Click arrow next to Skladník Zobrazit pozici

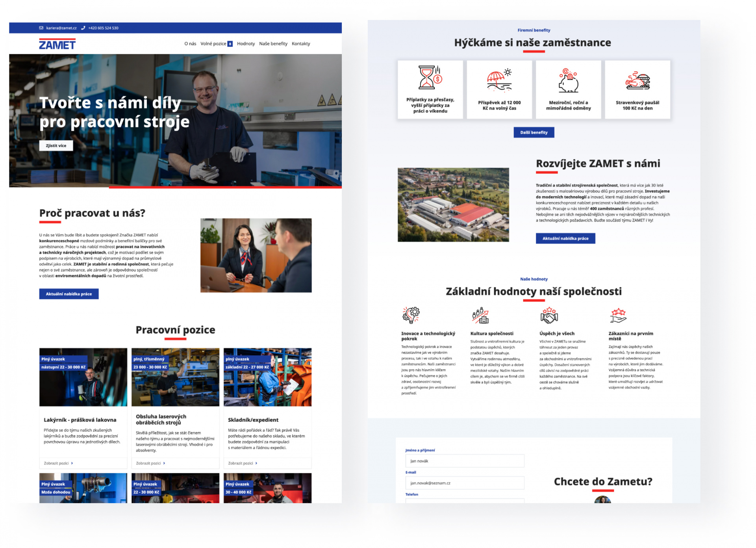256,463
